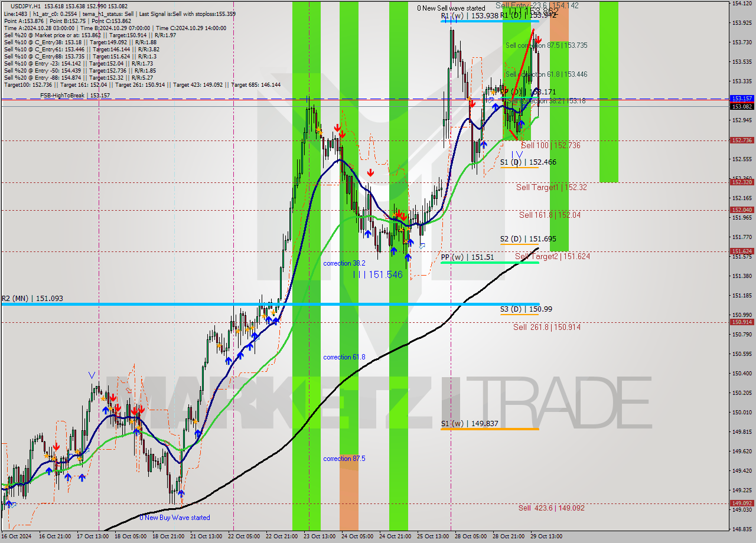This screenshot has width=756, height=543.
Task: Select the 'Sell 261.8 | 150.914' label
Action: pos(546,327)
